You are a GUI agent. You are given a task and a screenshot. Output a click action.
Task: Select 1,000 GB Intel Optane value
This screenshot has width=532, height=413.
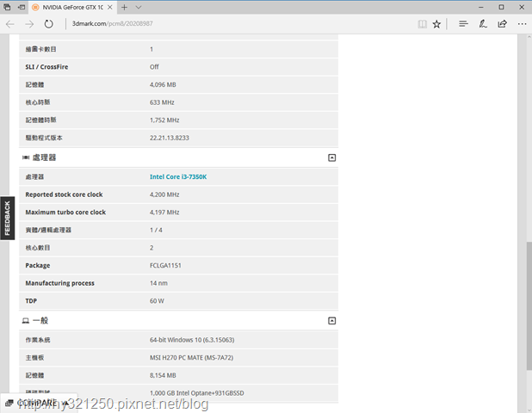pos(197,393)
